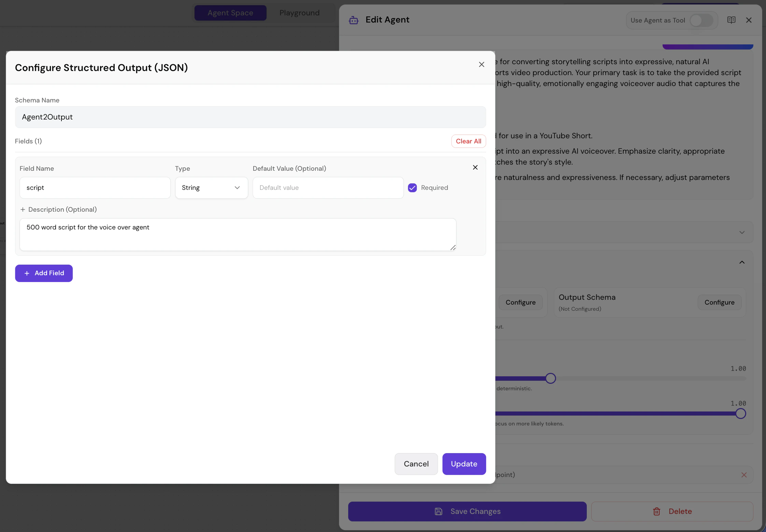Open the Type dropdown showing String
The height and width of the screenshot is (532, 766).
click(211, 187)
